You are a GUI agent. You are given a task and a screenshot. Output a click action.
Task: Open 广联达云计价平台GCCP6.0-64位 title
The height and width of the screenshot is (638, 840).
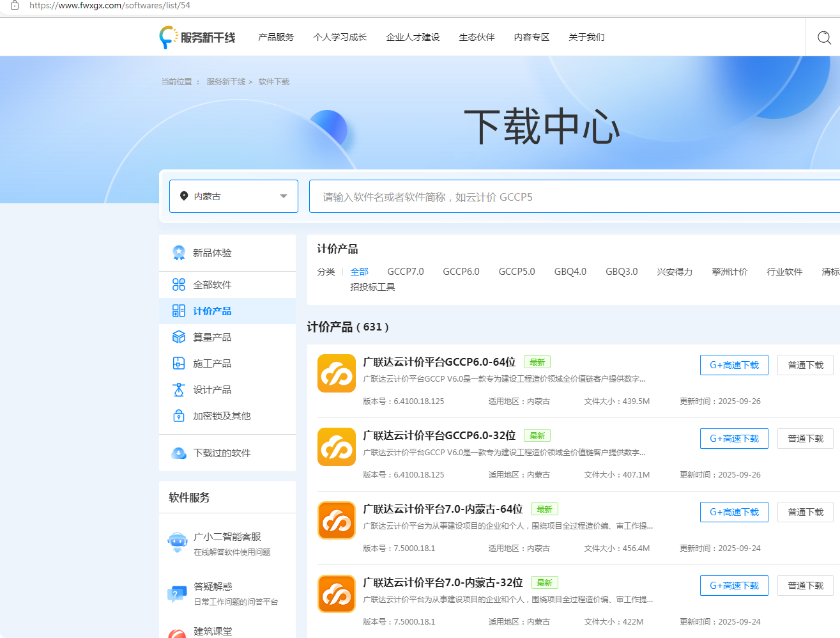tap(439, 362)
